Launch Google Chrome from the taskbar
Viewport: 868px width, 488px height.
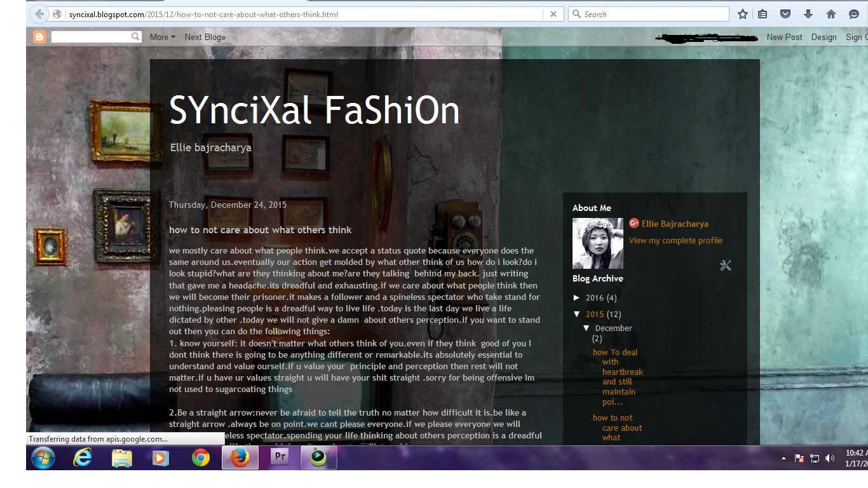tap(201, 457)
